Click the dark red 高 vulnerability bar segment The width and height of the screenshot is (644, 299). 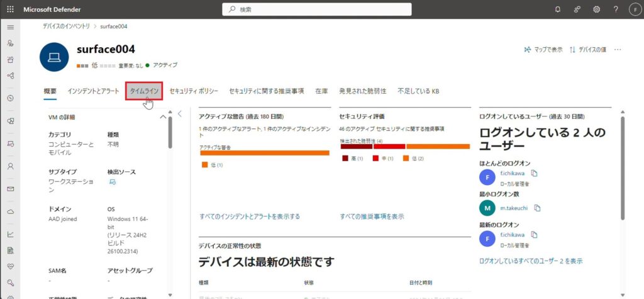[356, 147]
